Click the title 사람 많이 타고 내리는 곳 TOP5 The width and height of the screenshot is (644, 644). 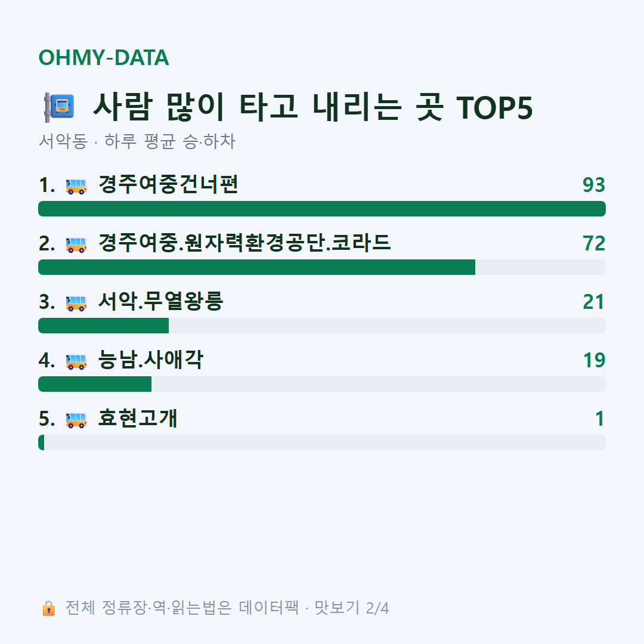pyautogui.click(x=313, y=107)
